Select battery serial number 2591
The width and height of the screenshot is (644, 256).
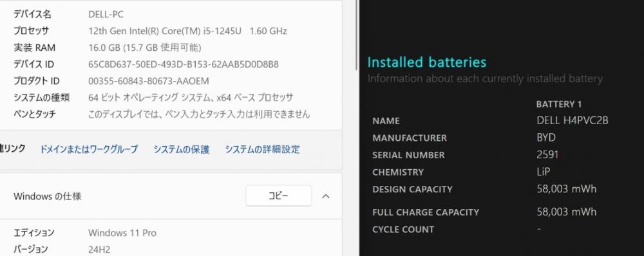547,154
